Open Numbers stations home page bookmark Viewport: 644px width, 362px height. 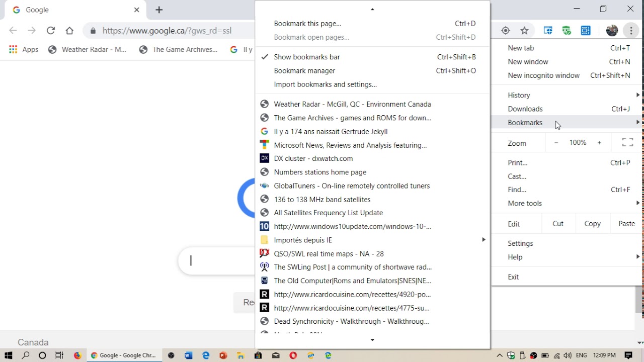coord(372,172)
